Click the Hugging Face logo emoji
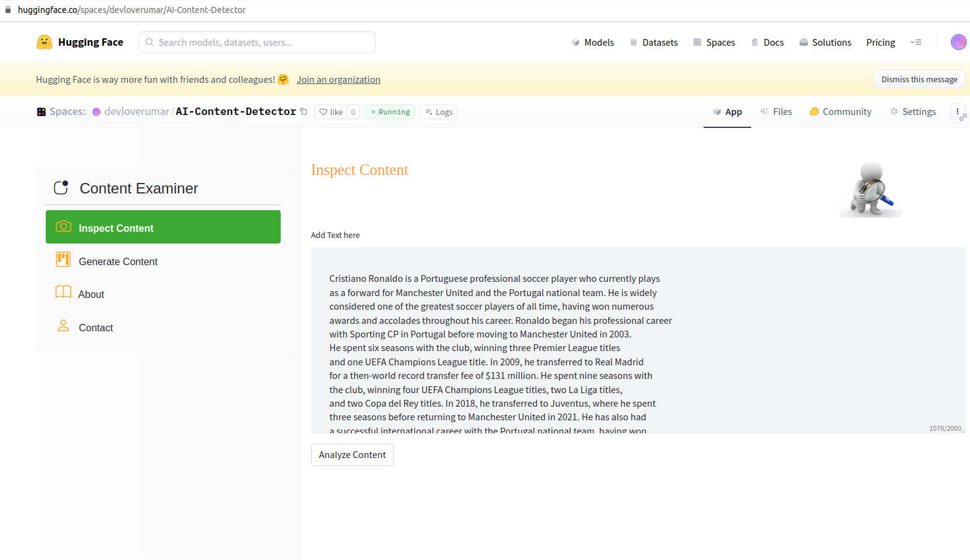 tap(45, 42)
